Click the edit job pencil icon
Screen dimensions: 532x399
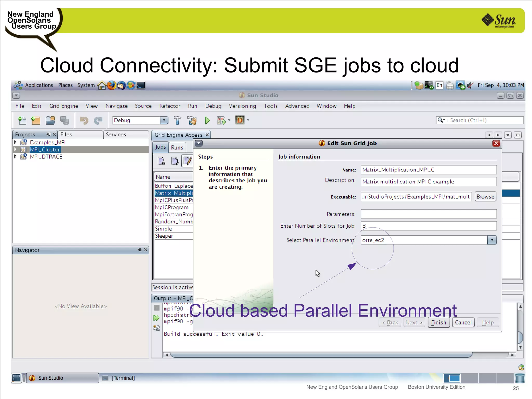187,161
